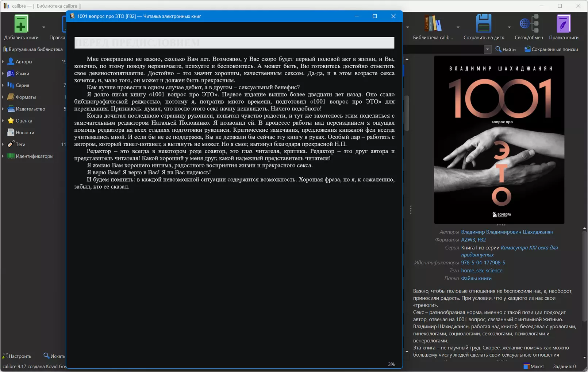Expand the Languages tree node

3,73
